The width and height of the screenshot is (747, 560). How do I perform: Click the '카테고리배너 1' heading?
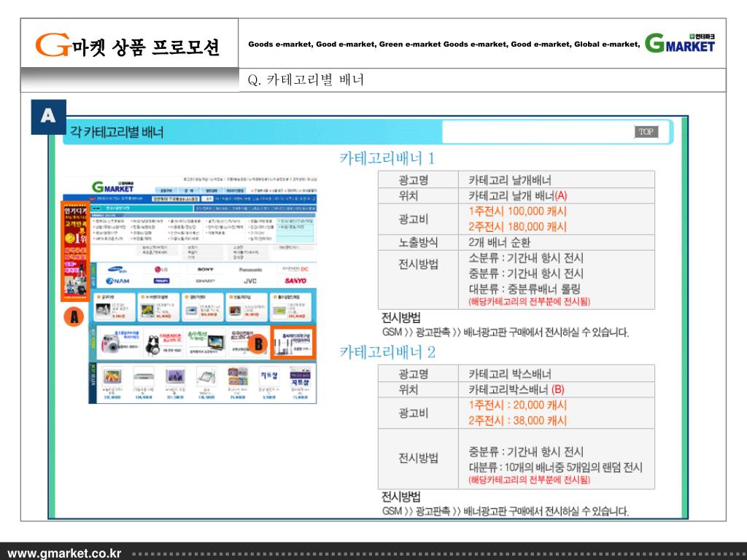[x=387, y=158]
